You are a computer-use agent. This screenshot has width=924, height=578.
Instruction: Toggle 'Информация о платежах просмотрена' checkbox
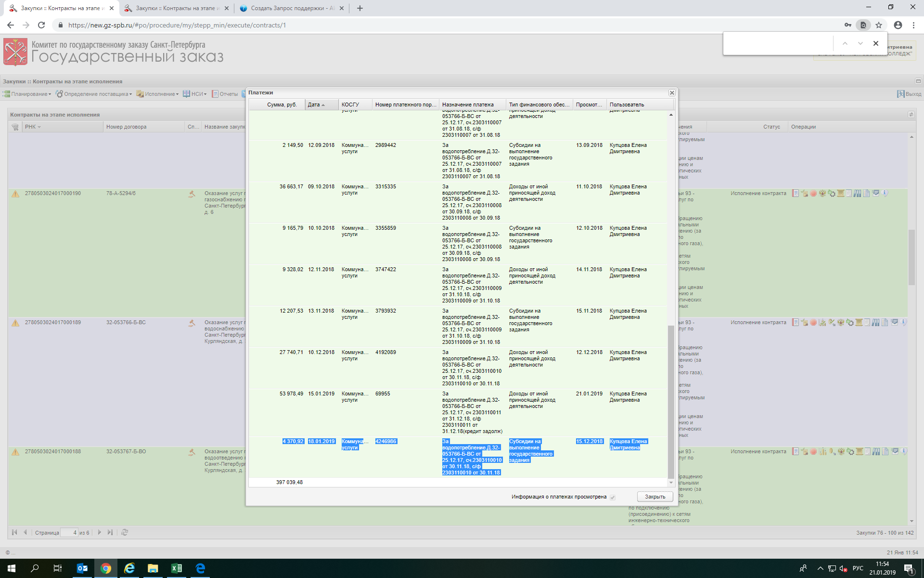click(613, 497)
